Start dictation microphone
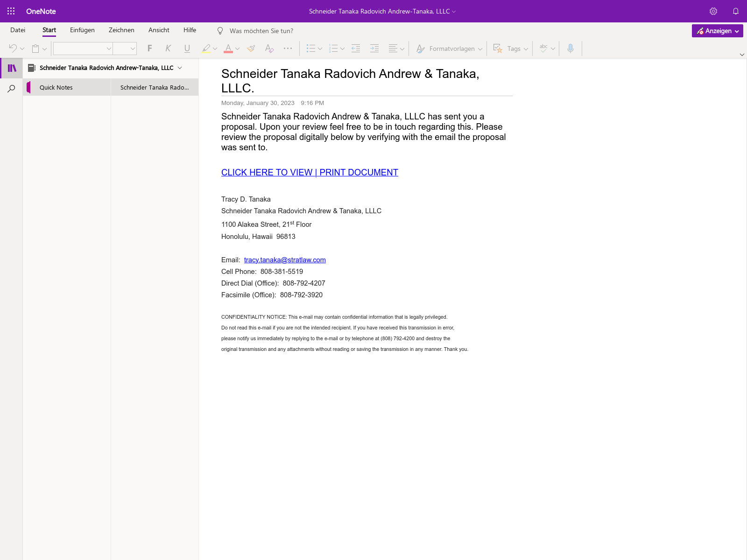The height and width of the screenshot is (560, 747). (x=571, y=48)
